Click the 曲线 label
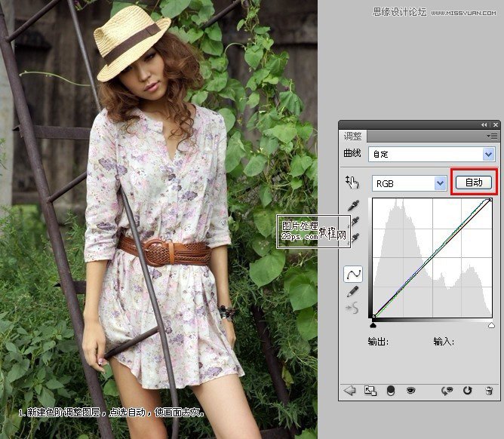 click(352, 153)
